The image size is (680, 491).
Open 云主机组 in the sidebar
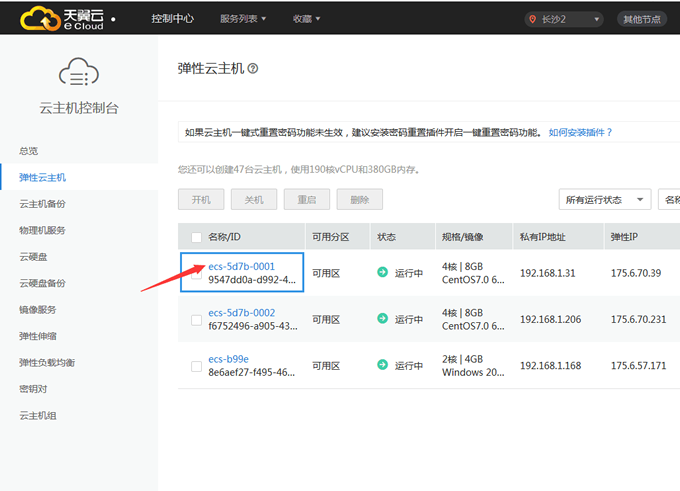click(38, 416)
